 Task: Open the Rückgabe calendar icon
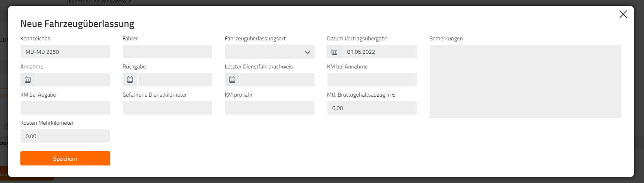click(130, 80)
